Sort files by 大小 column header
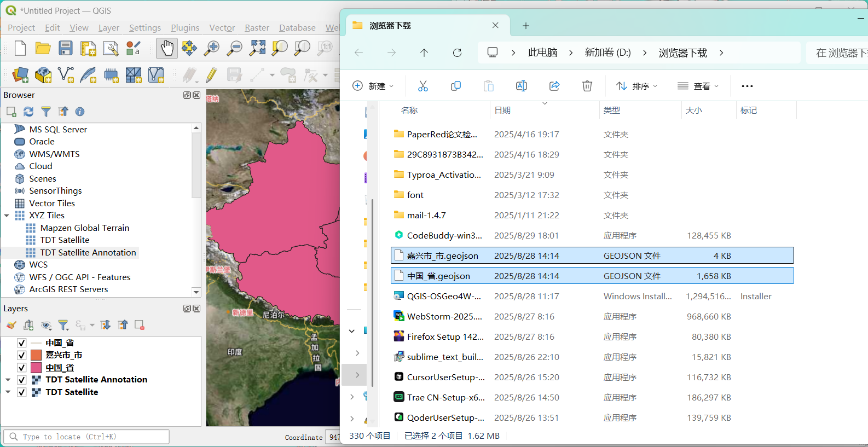This screenshot has width=868, height=447. 694,110
